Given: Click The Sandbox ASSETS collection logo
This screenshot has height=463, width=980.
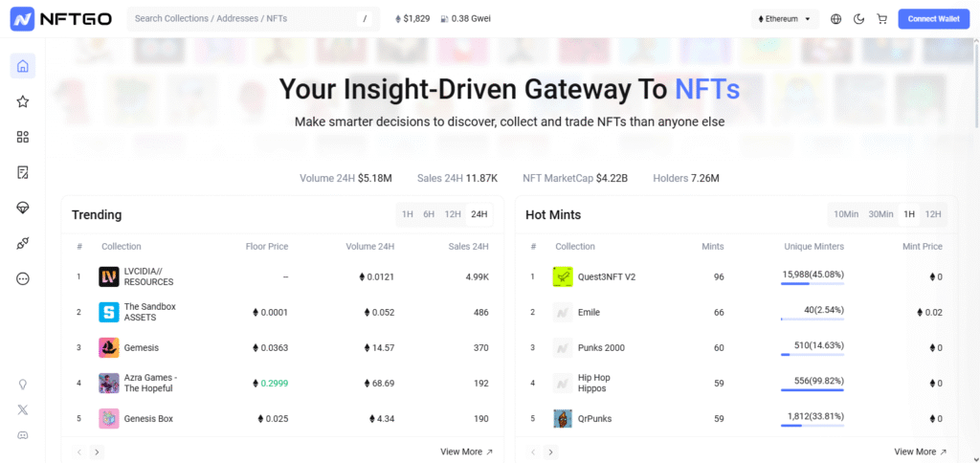Looking at the screenshot, I should [109, 312].
